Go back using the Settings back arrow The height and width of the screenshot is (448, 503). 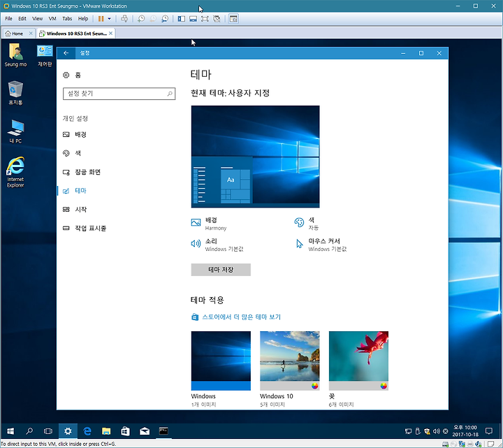click(66, 53)
